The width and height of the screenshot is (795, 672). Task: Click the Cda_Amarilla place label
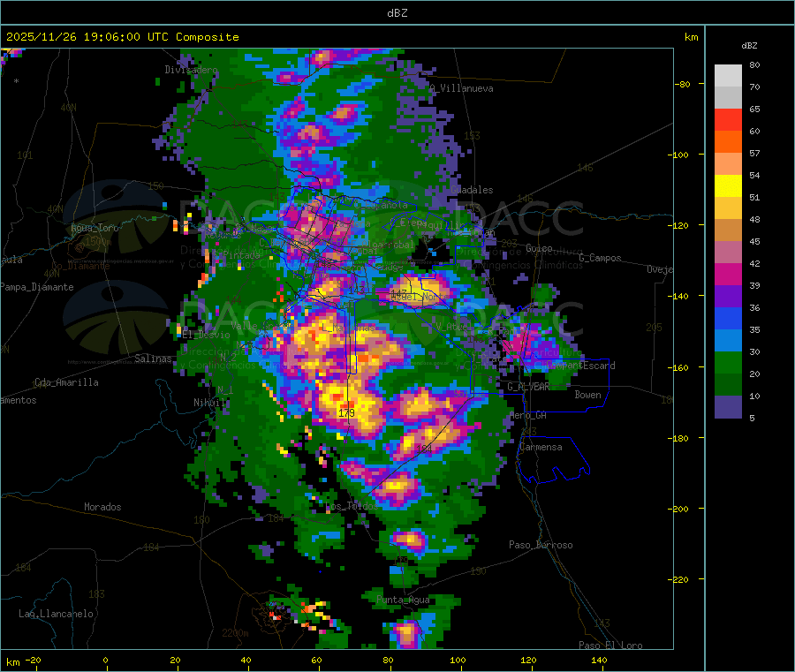tap(66, 382)
